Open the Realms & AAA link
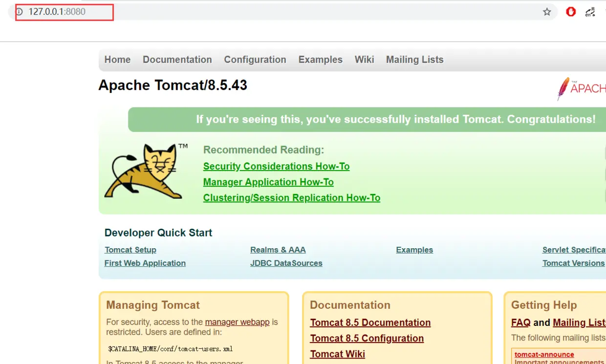 [x=278, y=250]
